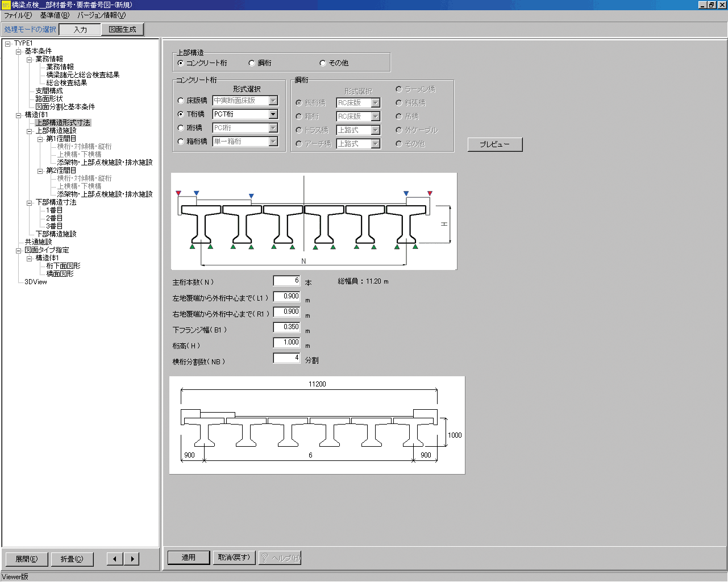
Task: Select 3DView in the tree
Action: (x=36, y=282)
